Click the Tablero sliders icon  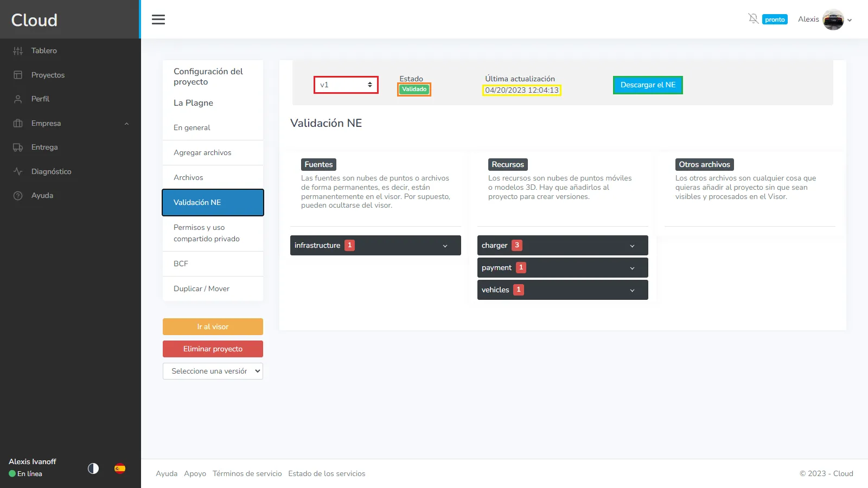coord(18,50)
